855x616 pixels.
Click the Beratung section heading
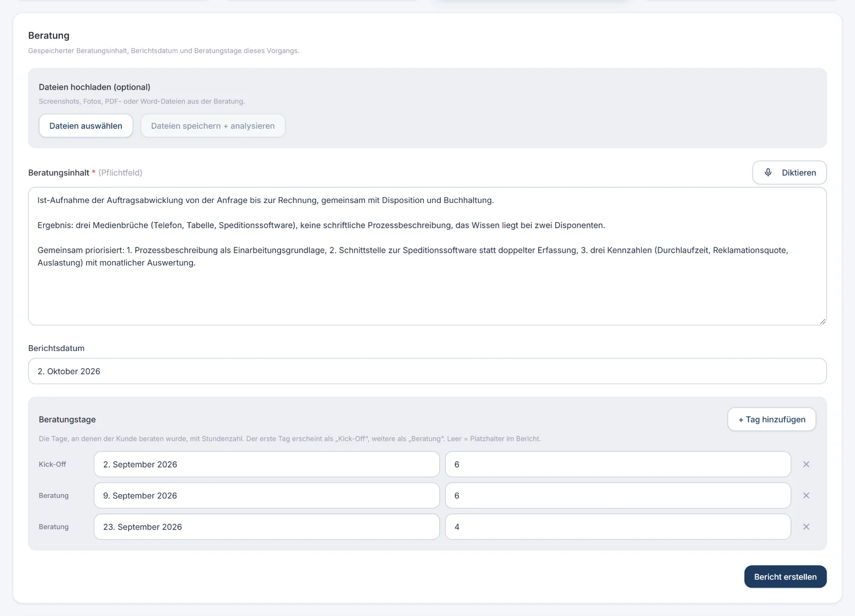coord(49,35)
